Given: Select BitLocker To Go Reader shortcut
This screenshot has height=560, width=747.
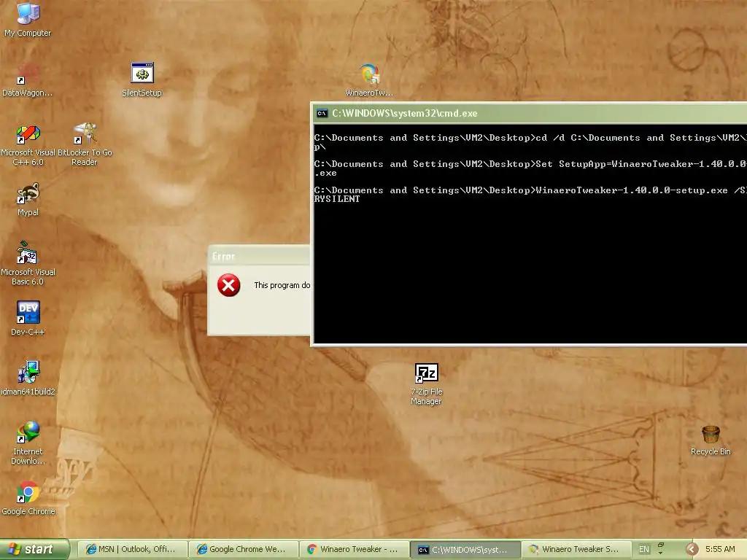Looking at the screenshot, I should click(85, 144).
